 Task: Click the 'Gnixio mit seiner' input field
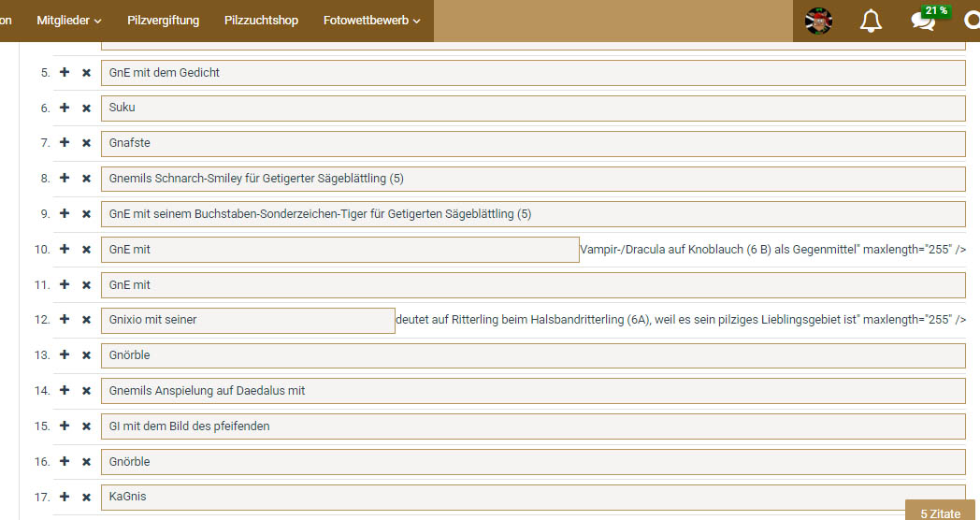pyautogui.click(x=248, y=320)
